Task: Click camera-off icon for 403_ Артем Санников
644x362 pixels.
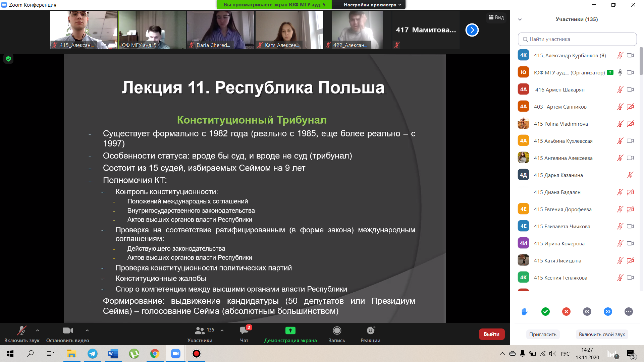Action: coord(630,107)
